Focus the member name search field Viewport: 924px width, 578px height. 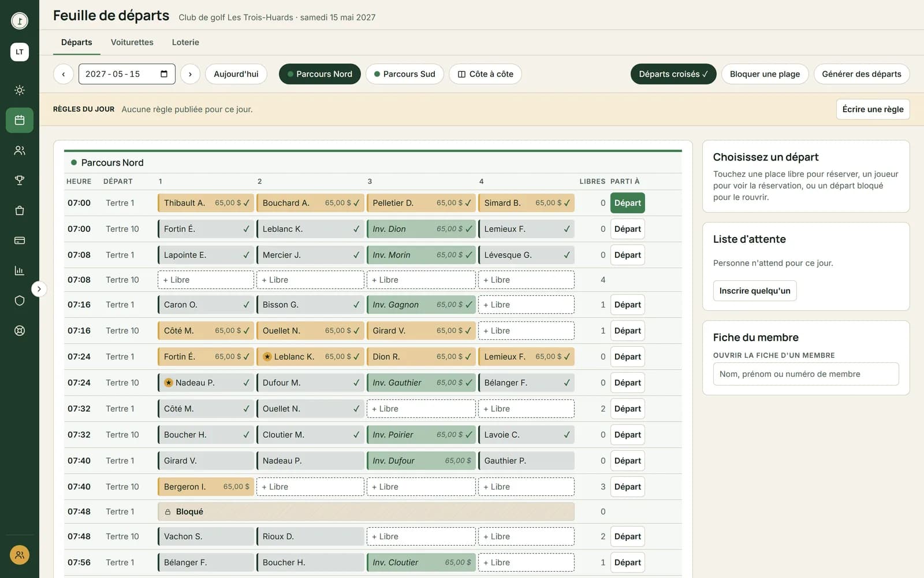click(x=806, y=374)
